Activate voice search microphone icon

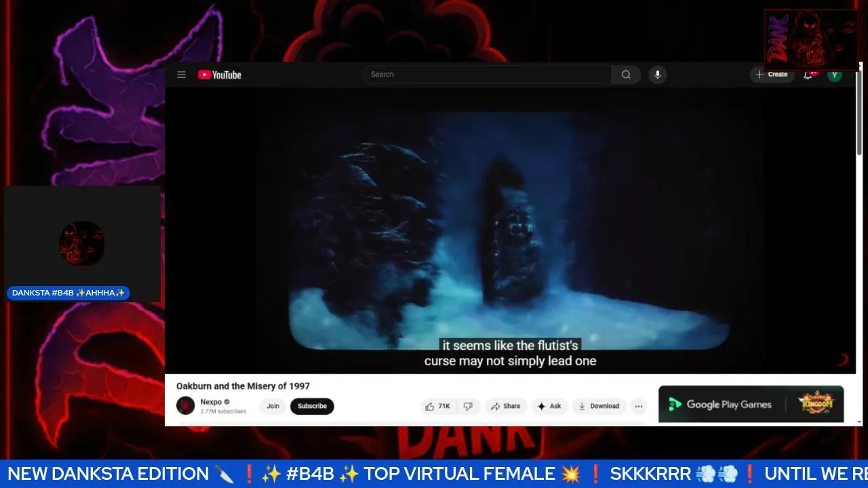[657, 75]
